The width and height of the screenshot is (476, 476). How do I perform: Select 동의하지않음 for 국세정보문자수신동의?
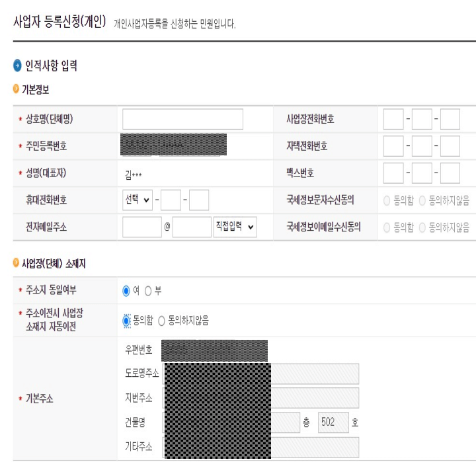click(x=422, y=201)
